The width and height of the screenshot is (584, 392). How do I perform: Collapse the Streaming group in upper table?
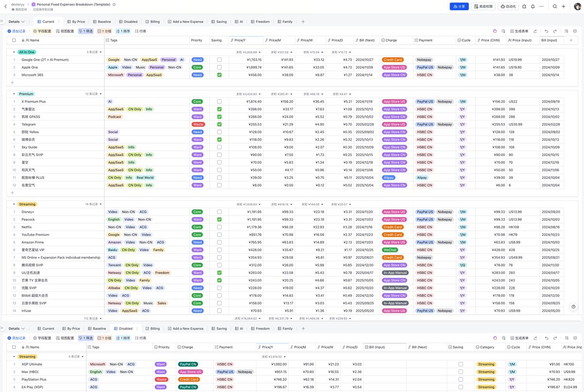point(14,204)
